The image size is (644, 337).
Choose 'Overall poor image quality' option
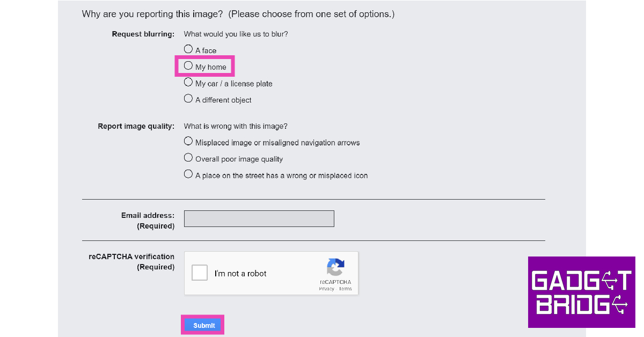click(188, 158)
